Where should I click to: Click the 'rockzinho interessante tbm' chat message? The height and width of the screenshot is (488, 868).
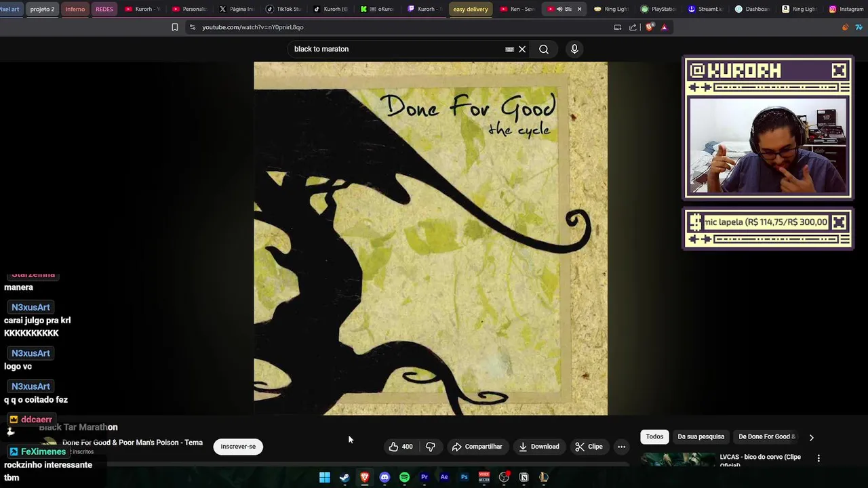pyautogui.click(x=48, y=471)
